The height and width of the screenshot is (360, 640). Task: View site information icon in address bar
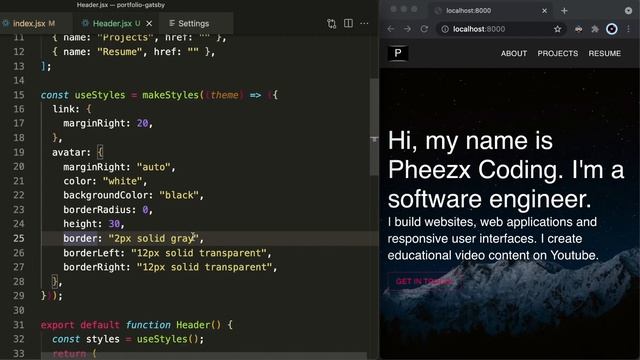[445, 29]
